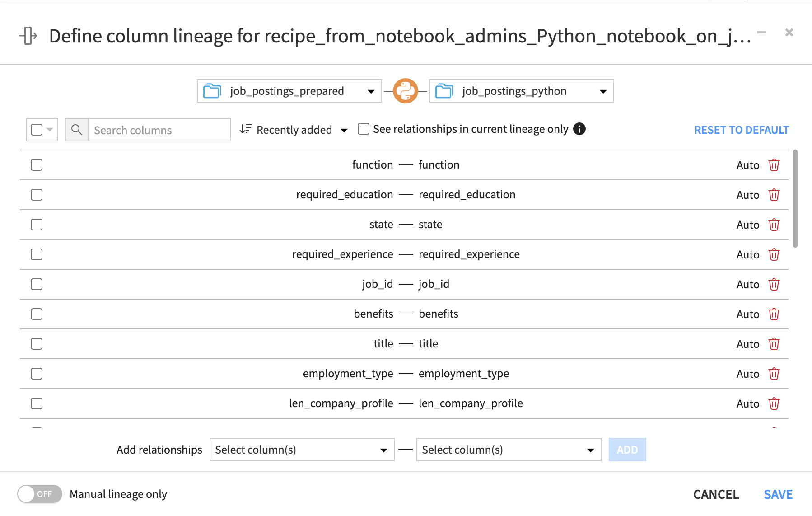Viewport: 812px width, 516px height.
Task: Open the Recently added sort dropdown
Action: click(x=294, y=130)
